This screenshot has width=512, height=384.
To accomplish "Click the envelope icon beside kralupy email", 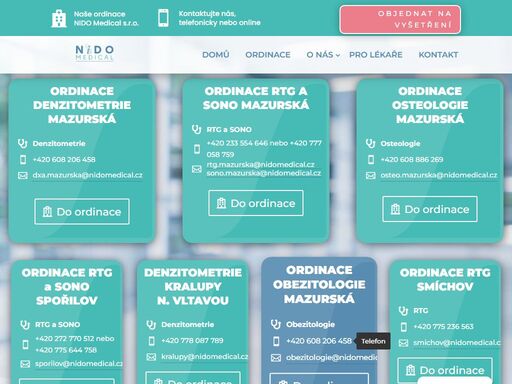I will [151, 357].
